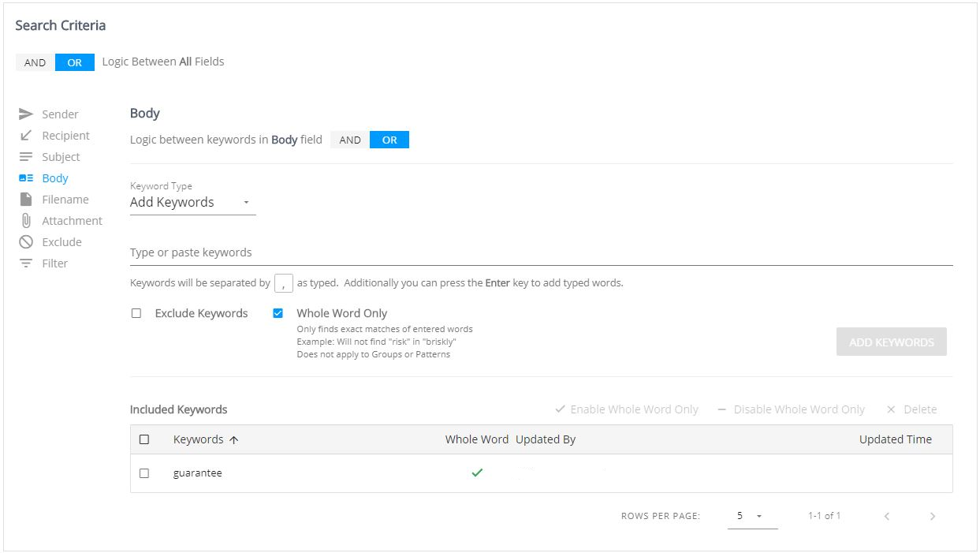Click the Filename document icon
The image size is (980, 553).
(x=26, y=200)
